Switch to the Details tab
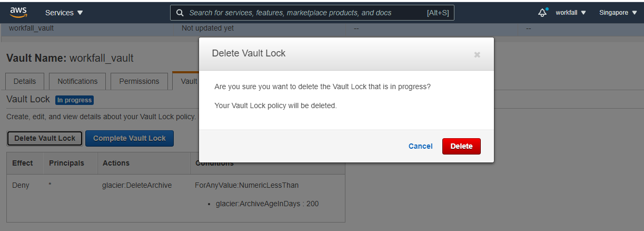 [x=25, y=81]
